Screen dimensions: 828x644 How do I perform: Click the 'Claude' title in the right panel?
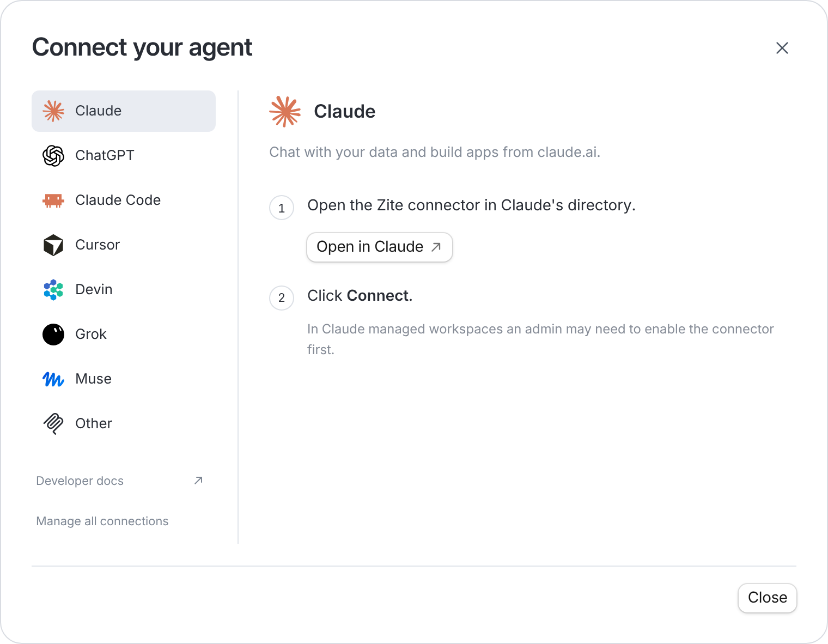pos(345,112)
